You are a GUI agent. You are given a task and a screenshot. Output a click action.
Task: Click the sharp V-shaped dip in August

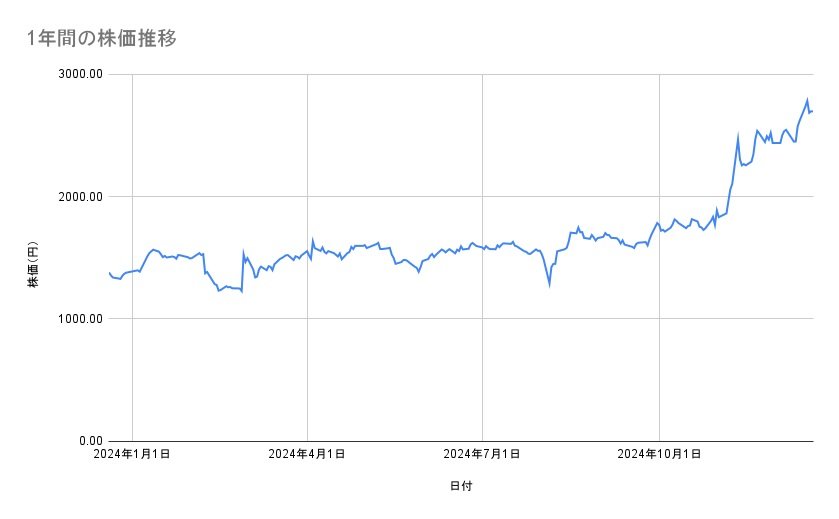point(549,284)
